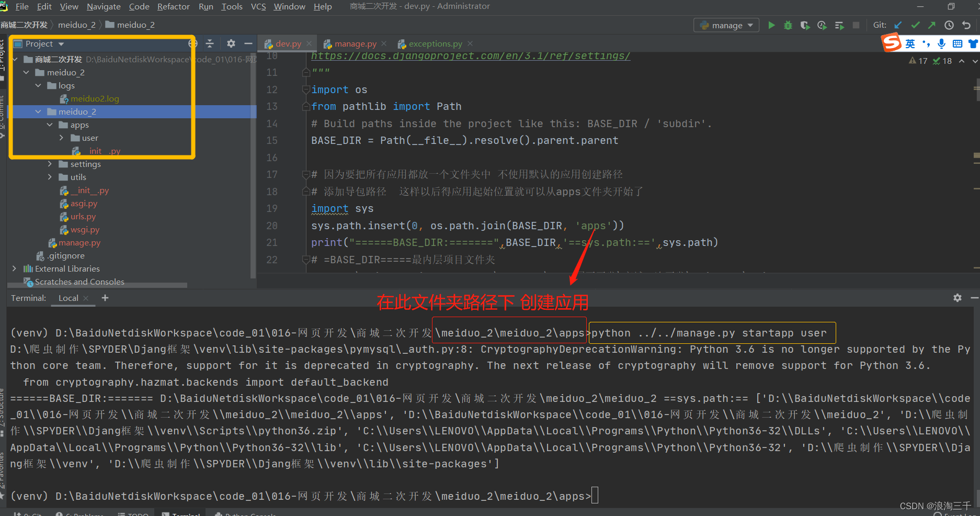Expand External Libraries node
Viewport: 980px width, 516px height.
[x=14, y=268]
